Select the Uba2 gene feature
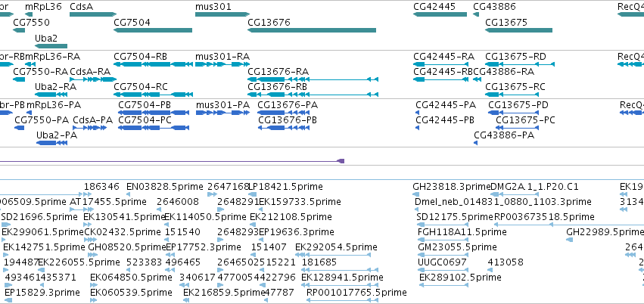The image size is (644, 304). (51, 46)
